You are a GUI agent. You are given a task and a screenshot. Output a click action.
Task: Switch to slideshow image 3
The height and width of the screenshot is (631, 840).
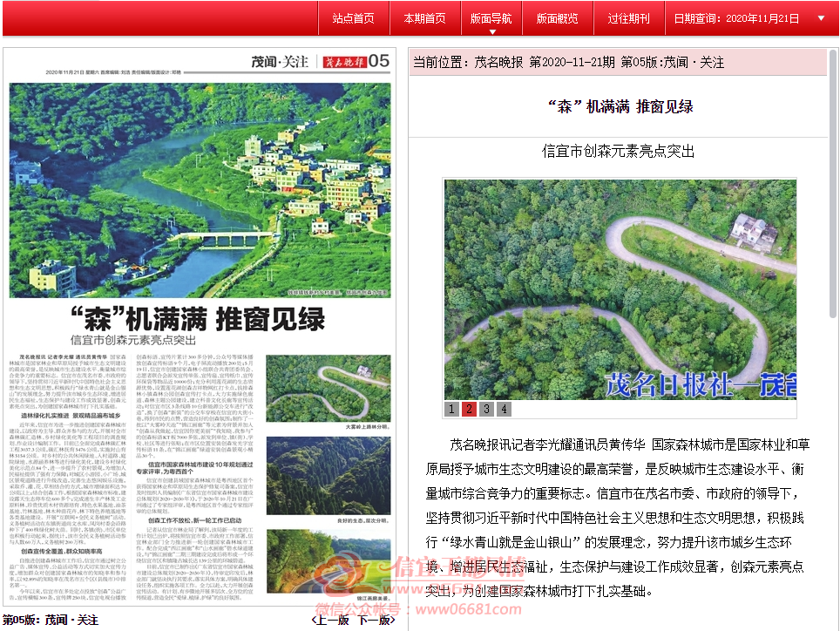point(486,410)
